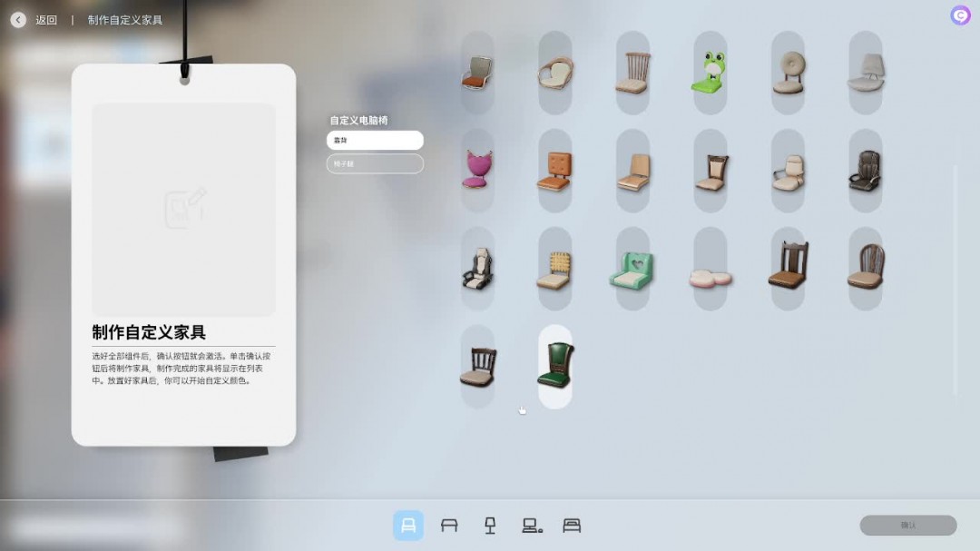This screenshot has width=980, height=551.
Task: Switch to the bed category icon
Action: [x=572, y=526]
